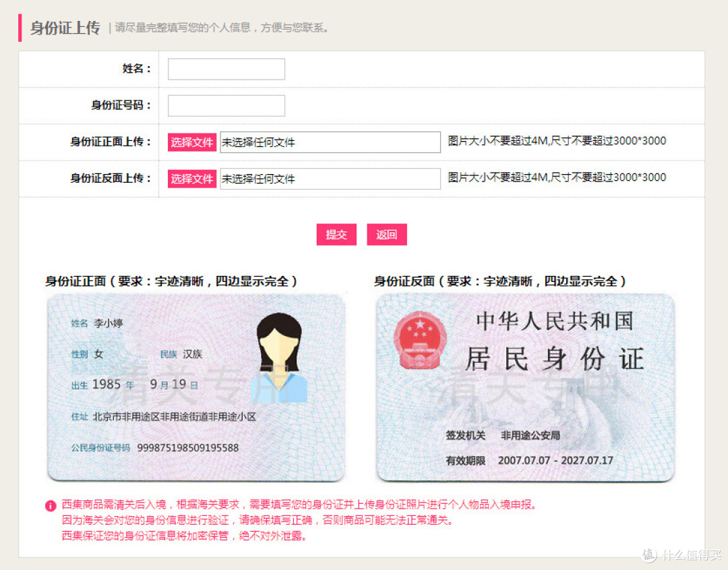Open the sample ID card back image
This screenshot has height=570, width=728.
point(525,387)
